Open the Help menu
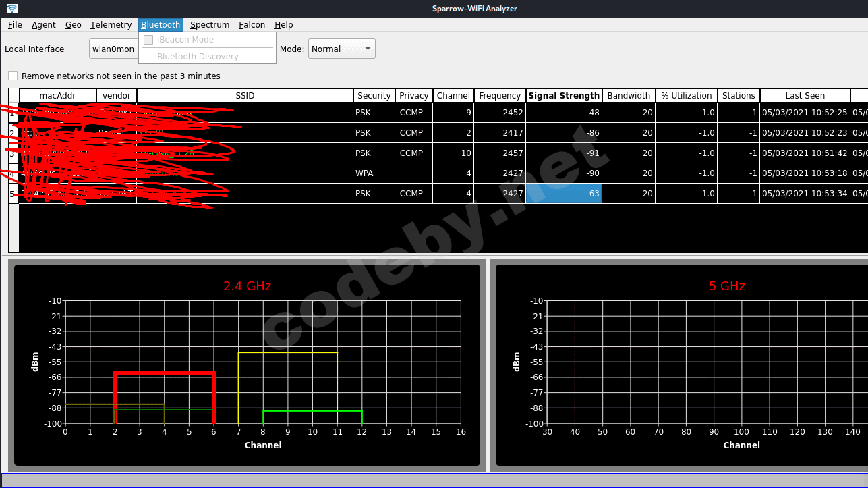868x488 pixels. click(x=283, y=25)
